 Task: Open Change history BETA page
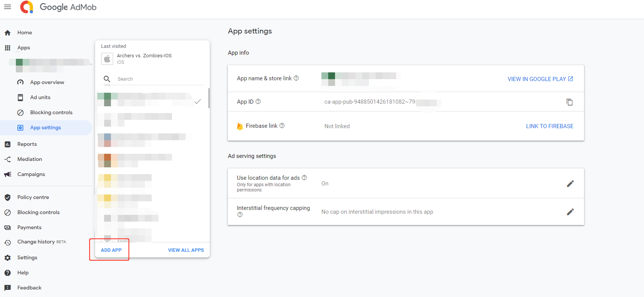pyautogui.click(x=36, y=242)
